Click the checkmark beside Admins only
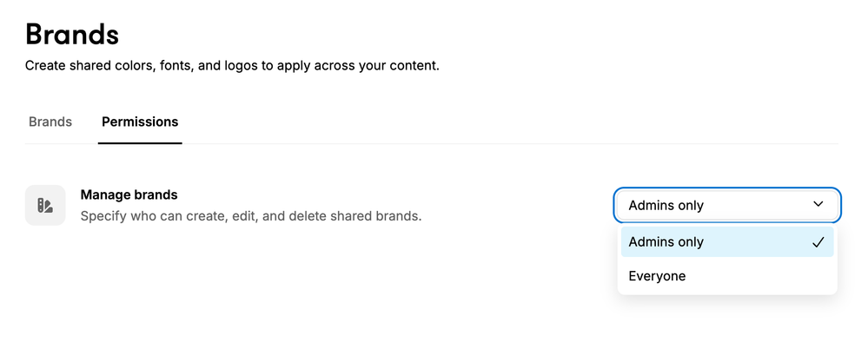 point(818,242)
